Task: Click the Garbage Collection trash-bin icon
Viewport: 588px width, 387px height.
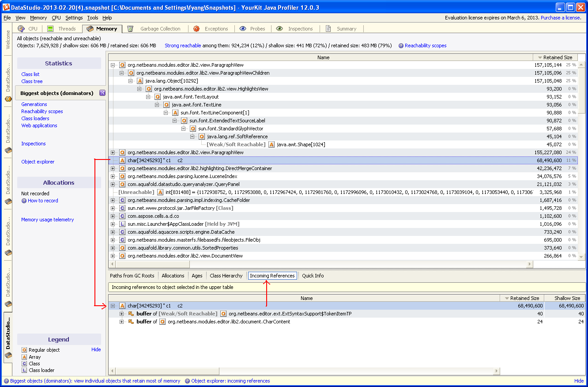Action: click(130, 29)
